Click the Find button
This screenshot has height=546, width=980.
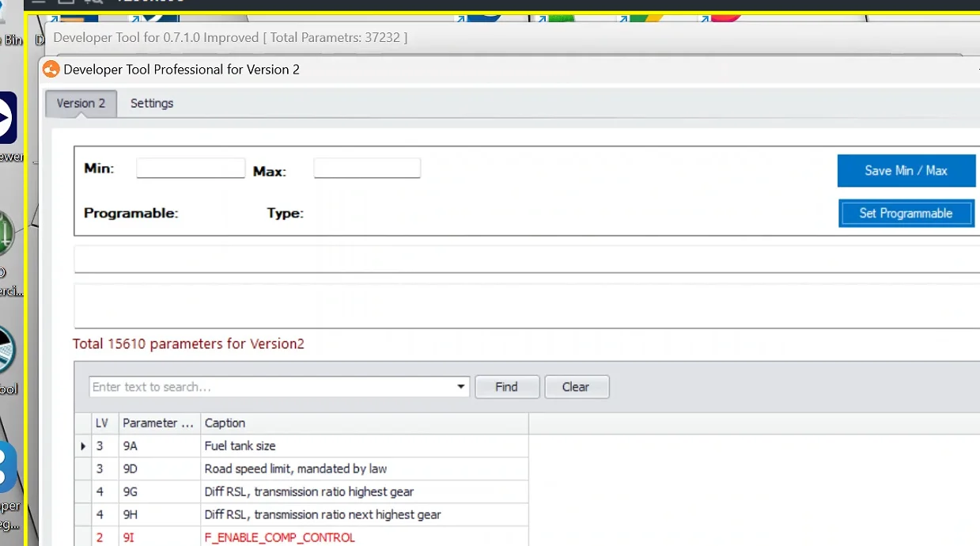pos(506,387)
